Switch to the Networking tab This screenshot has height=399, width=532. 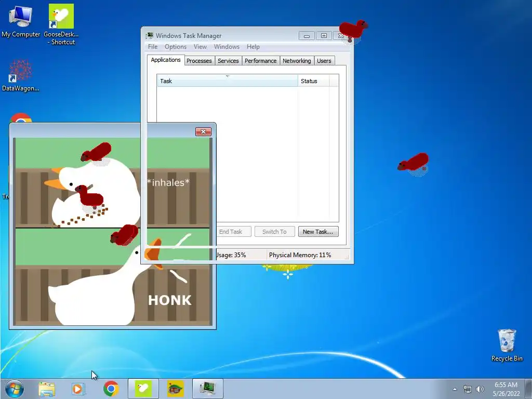click(297, 61)
